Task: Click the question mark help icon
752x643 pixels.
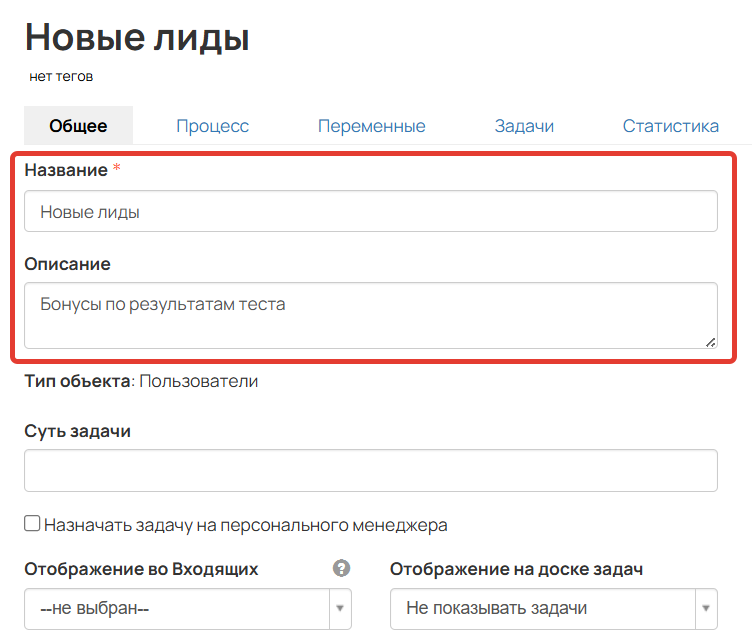Action: tap(341, 569)
